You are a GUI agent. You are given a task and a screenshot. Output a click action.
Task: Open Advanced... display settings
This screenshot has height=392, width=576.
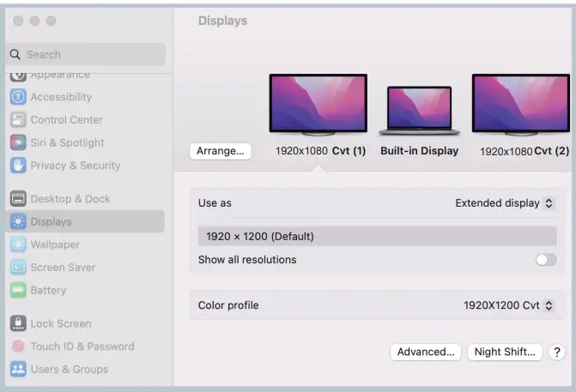(425, 352)
